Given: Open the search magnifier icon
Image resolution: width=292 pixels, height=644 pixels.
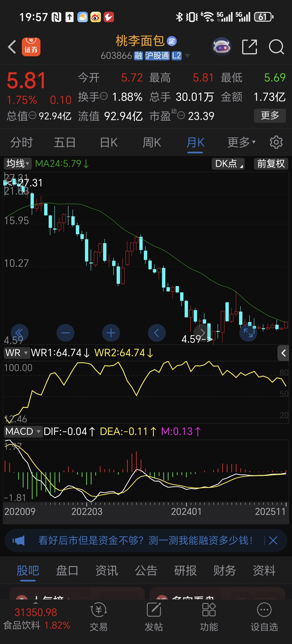Looking at the screenshot, I should pos(276,47).
